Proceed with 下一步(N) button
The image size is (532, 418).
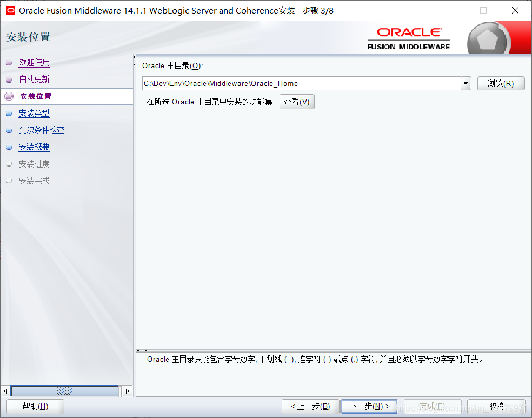pos(369,406)
